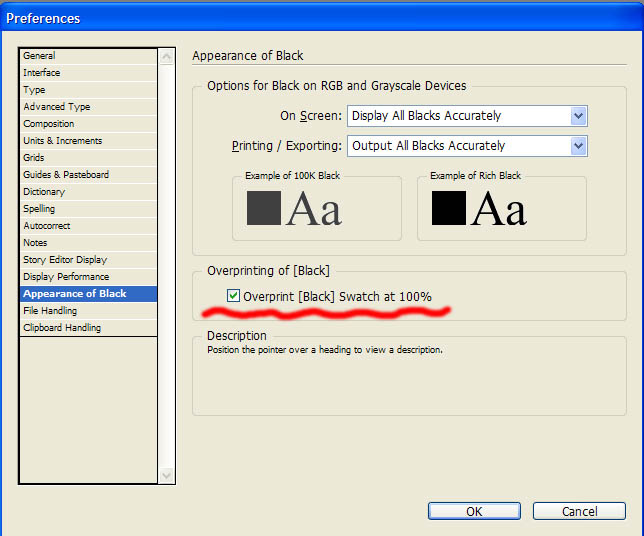Click the Overprinting of [Black] group label
The image size is (644, 536).
click(268, 271)
